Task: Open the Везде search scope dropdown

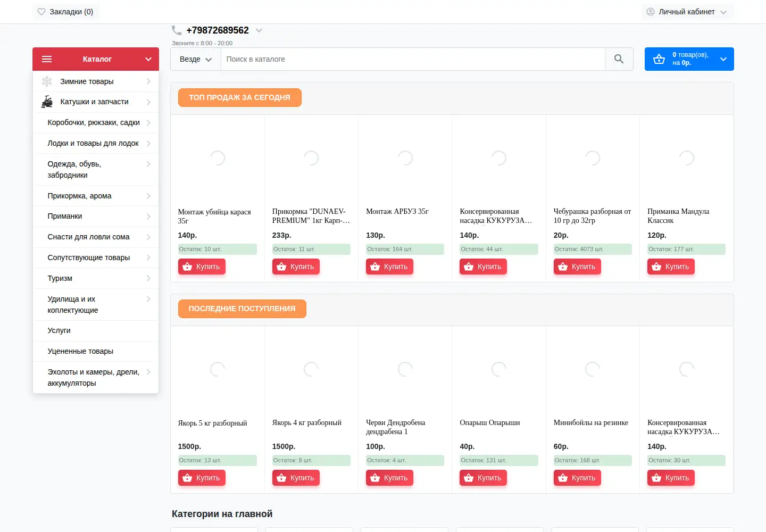Action: pyautogui.click(x=196, y=59)
